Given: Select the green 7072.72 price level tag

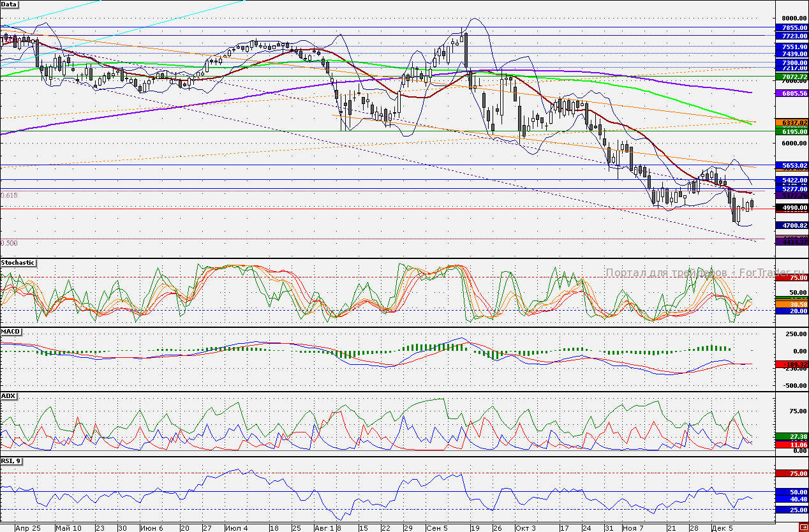Looking at the screenshot, I should pos(790,77).
